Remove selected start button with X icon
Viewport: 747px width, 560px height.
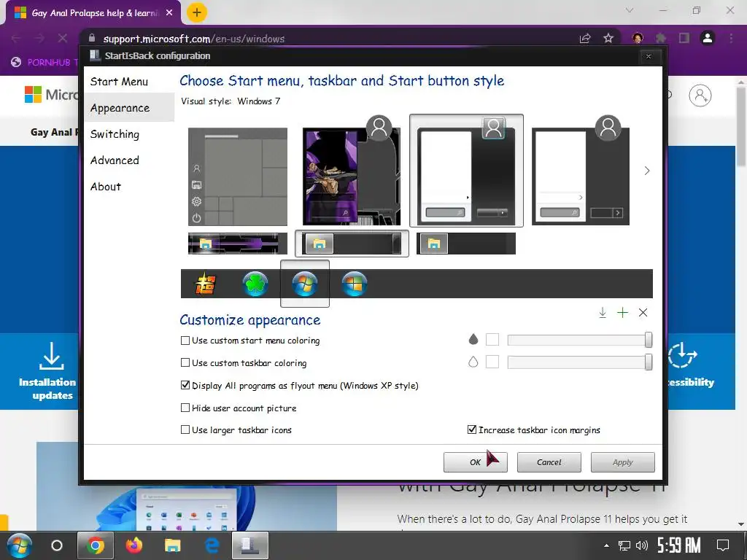pyautogui.click(x=643, y=312)
